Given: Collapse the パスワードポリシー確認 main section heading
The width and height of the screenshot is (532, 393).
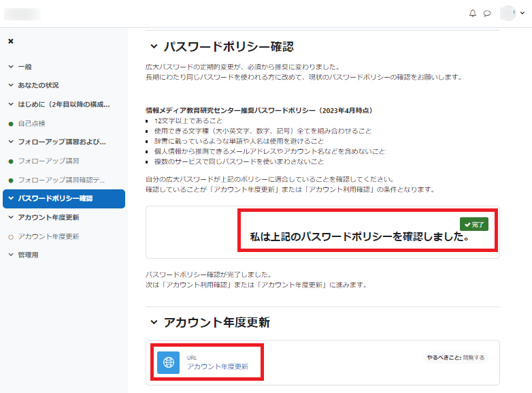Looking at the screenshot, I should [153, 47].
